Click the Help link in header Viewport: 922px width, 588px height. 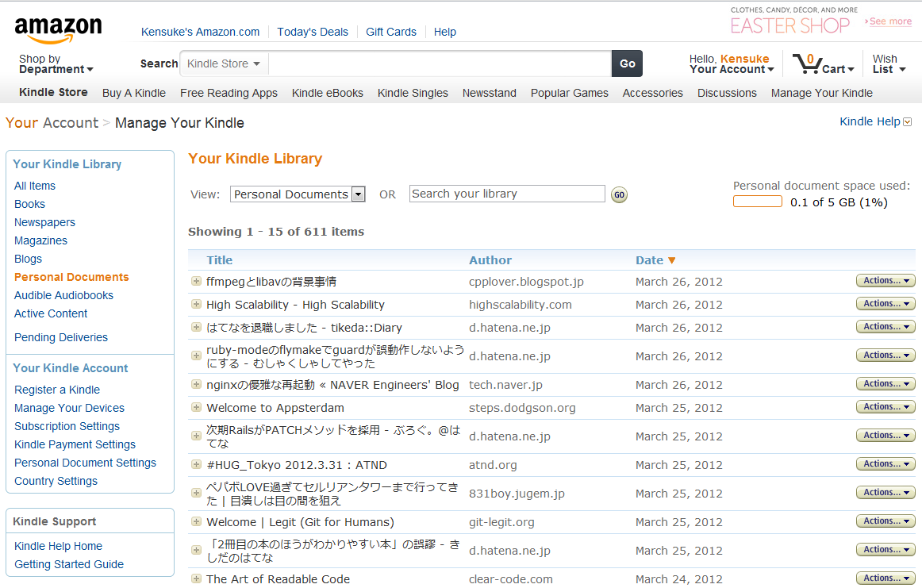tap(445, 32)
